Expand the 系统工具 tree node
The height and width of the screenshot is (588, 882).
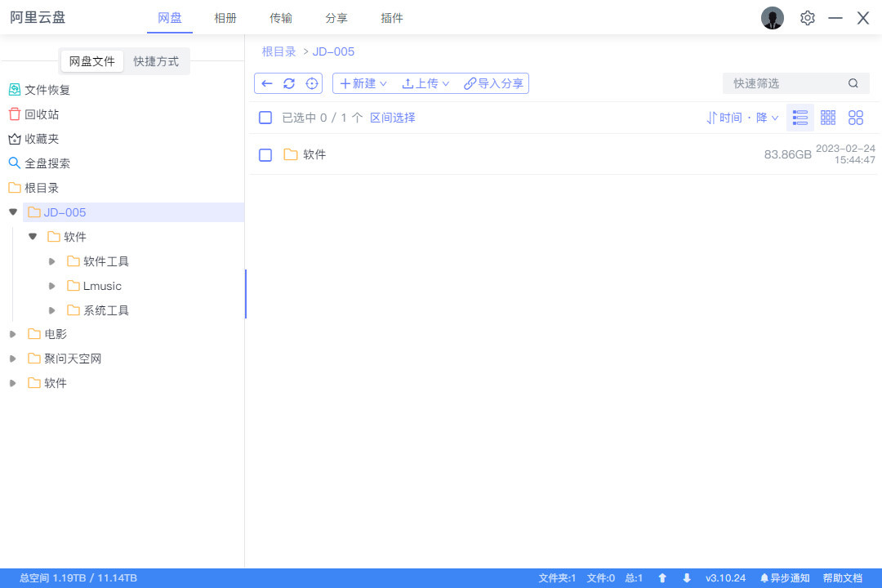(x=51, y=310)
